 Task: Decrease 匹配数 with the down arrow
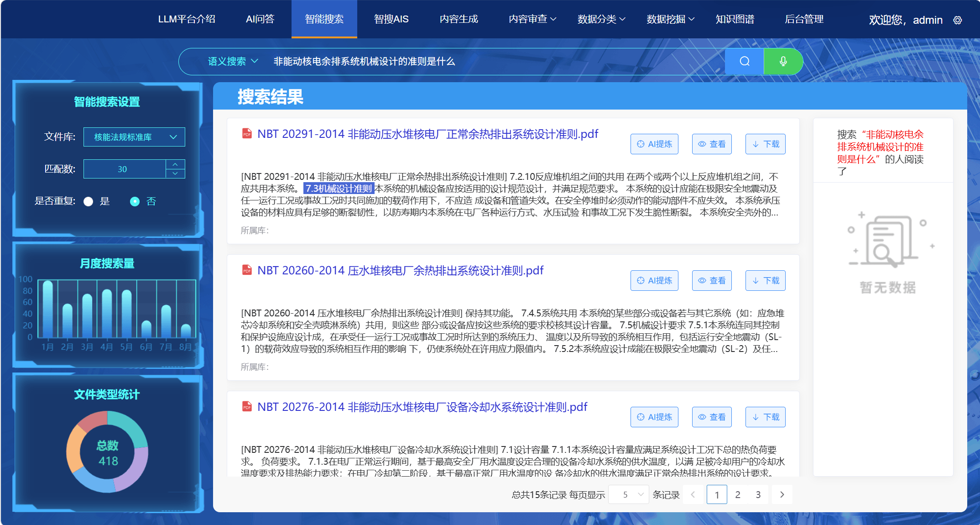tap(175, 173)
